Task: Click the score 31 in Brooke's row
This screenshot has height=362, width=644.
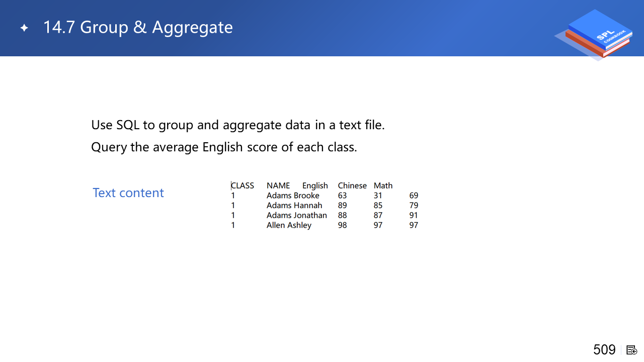Action: 378,196
